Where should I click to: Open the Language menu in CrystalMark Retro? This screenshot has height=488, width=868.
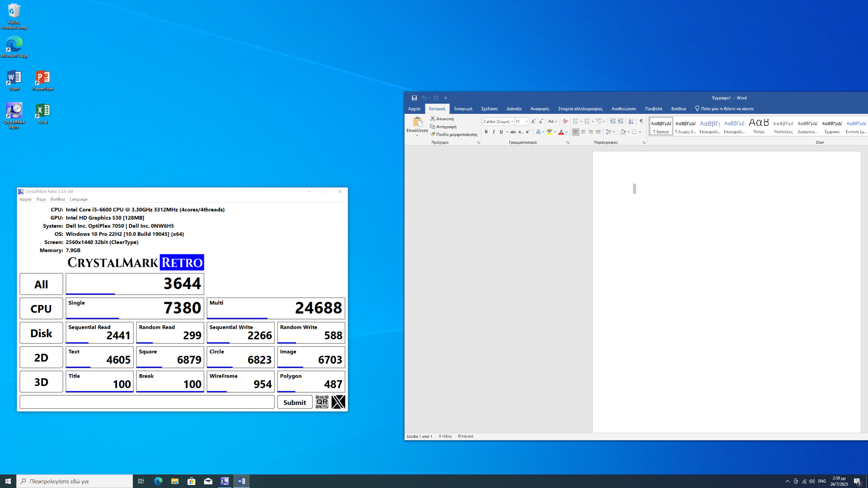[x=79, y=199]
